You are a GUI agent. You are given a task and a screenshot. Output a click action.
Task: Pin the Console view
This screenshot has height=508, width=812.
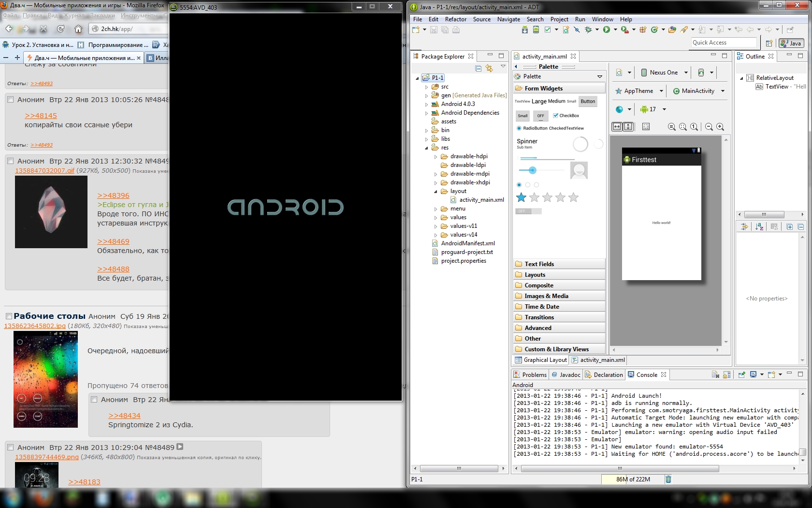pyautogui.click(x=741, y=374)
